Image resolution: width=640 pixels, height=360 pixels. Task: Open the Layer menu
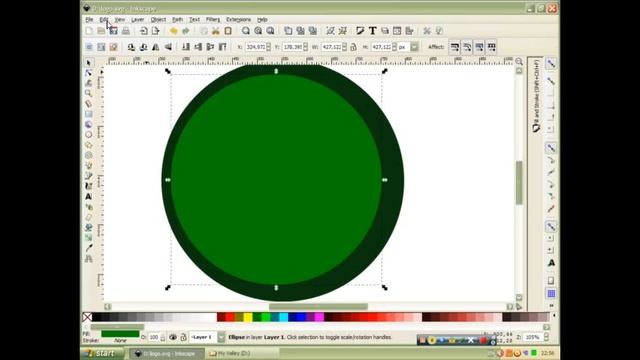(x=138, y=20)
